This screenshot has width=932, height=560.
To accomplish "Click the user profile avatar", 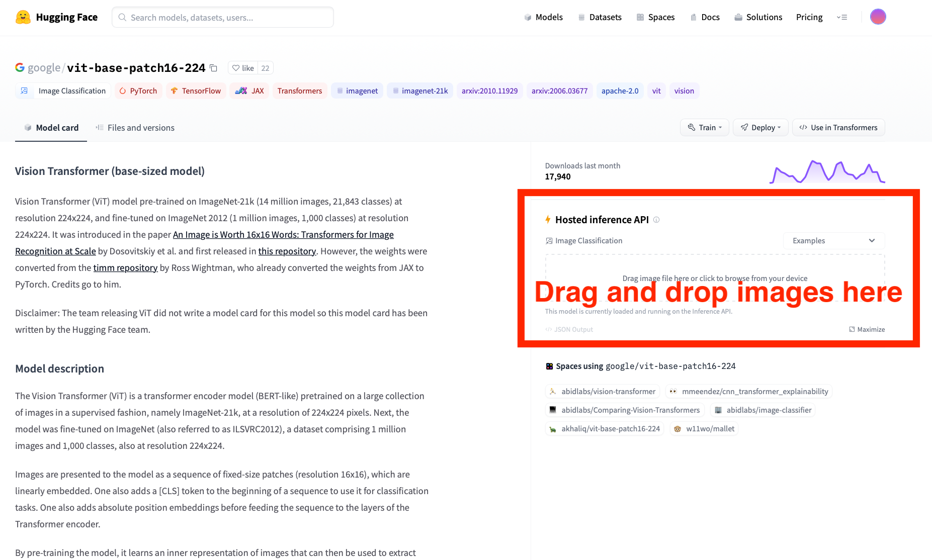I will click(878, 17).
